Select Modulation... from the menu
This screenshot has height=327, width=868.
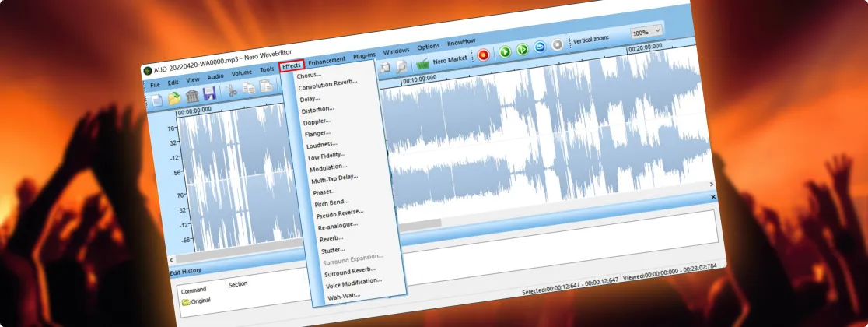pos(329,168)
